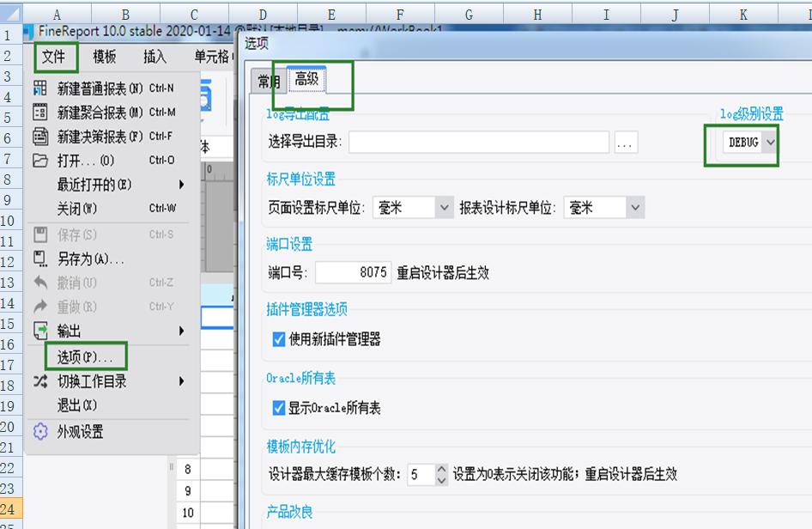Open 选项 (P)... menu entry
812x529 pixels.
[x=112, y=357]
